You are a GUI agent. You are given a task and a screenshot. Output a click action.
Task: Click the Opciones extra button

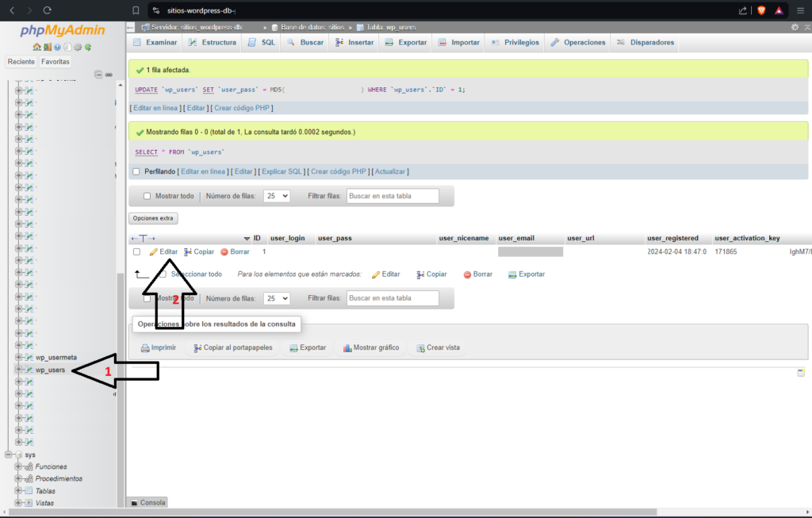coord(155,218)
